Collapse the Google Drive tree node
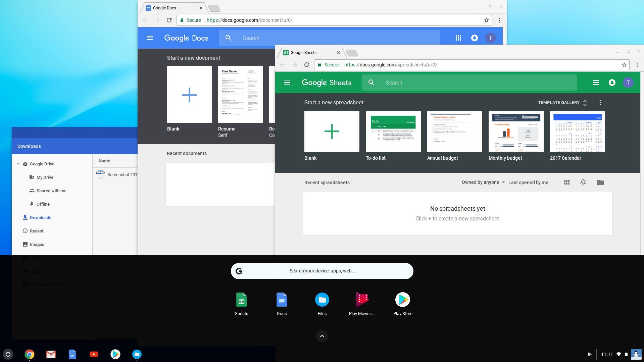 pos(18,164)
